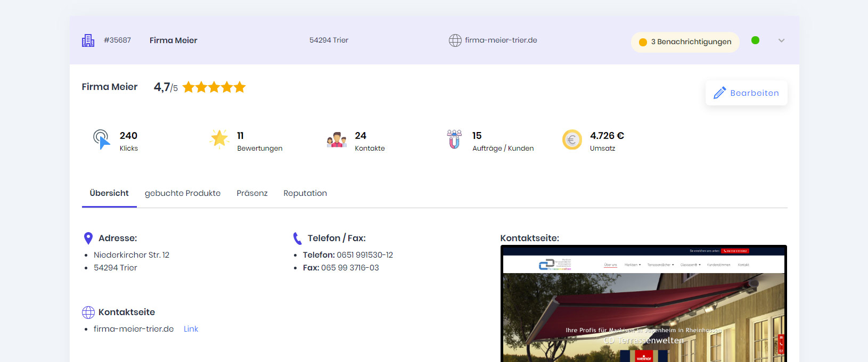Viewport: 868px width, 362px height.
Task: Click the globe icon beside Kontaktseite heading
Action: [x=88, y=312]
